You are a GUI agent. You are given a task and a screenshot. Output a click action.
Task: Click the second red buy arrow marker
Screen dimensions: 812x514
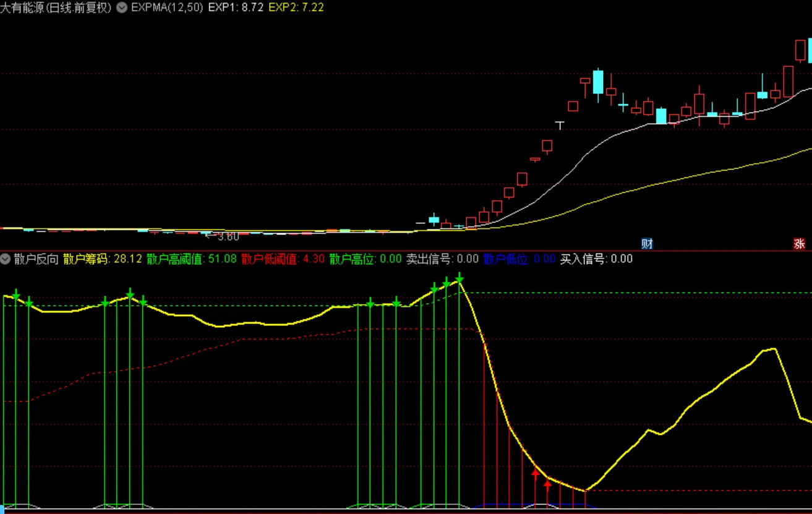point(547,482)
